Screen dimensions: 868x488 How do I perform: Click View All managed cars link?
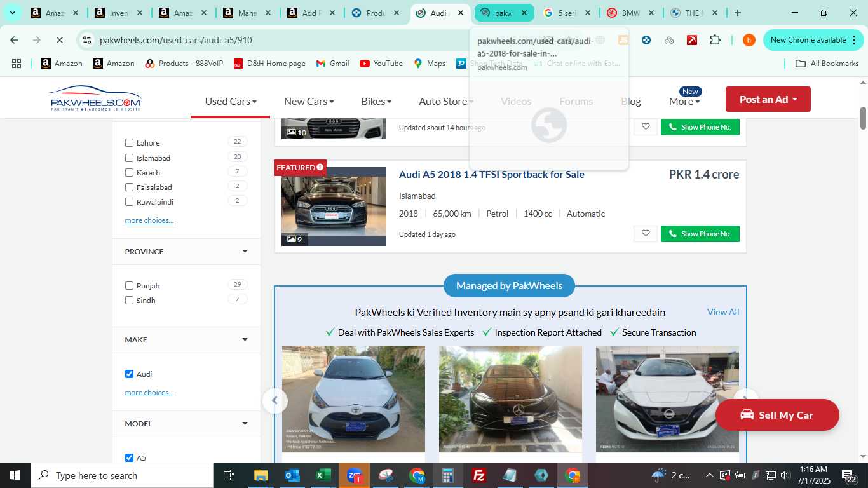[723, 312]
